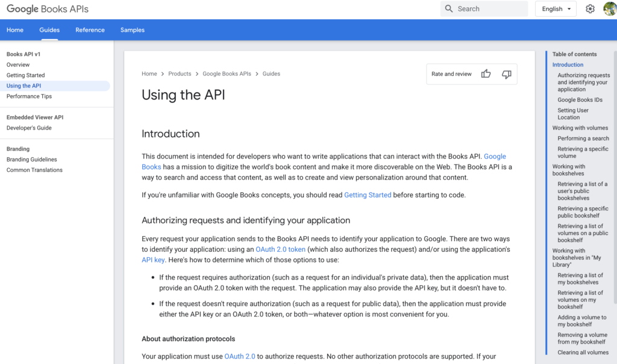Jump to Retrieving a list of volumes on my bookshelf
Viewport: 617px width, 364px height.
[x=580, y=300]
